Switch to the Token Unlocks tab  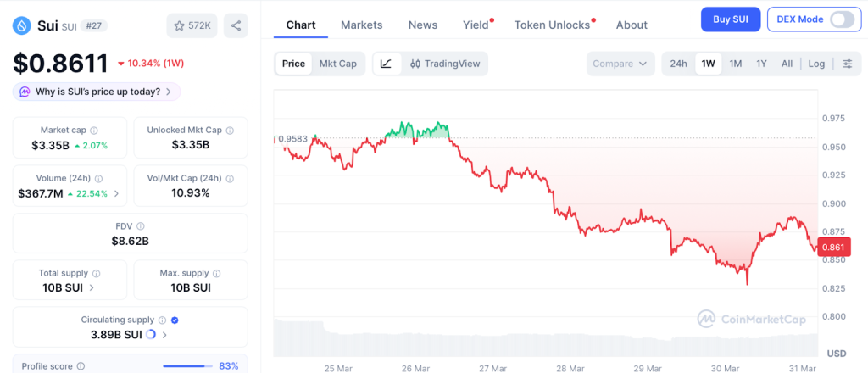[552, 25]
